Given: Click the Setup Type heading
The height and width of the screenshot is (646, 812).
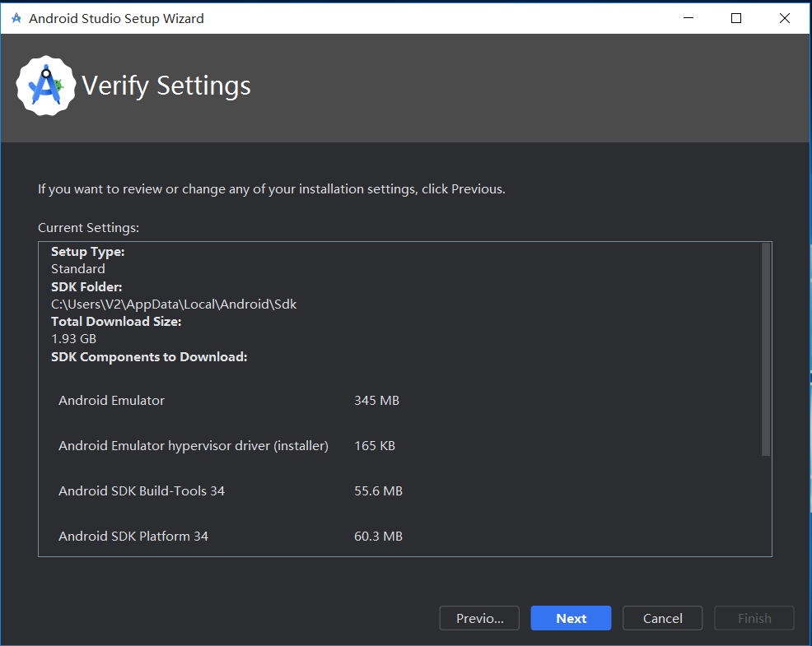Looking at the screenshot, I should tap(88, 252).
